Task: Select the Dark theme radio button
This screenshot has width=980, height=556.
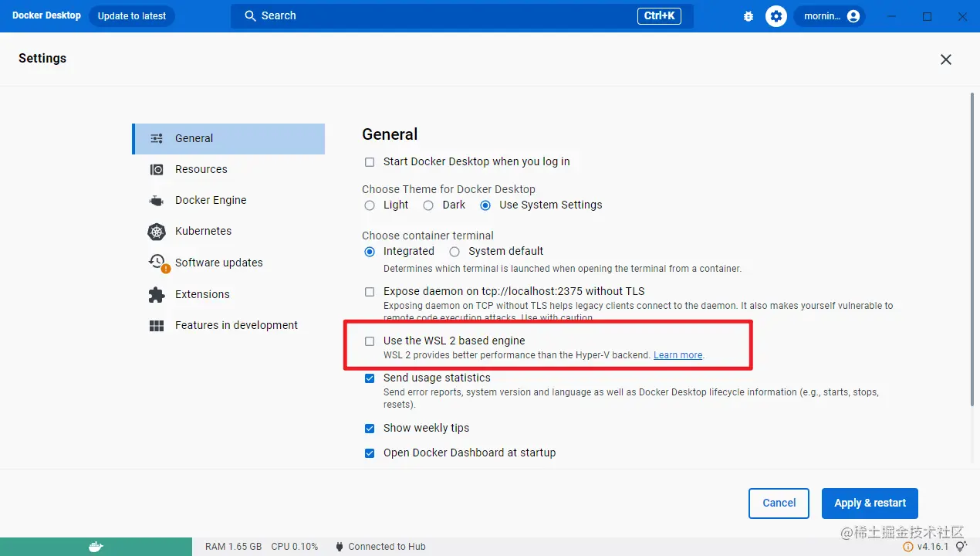Action: coord(428,205)
